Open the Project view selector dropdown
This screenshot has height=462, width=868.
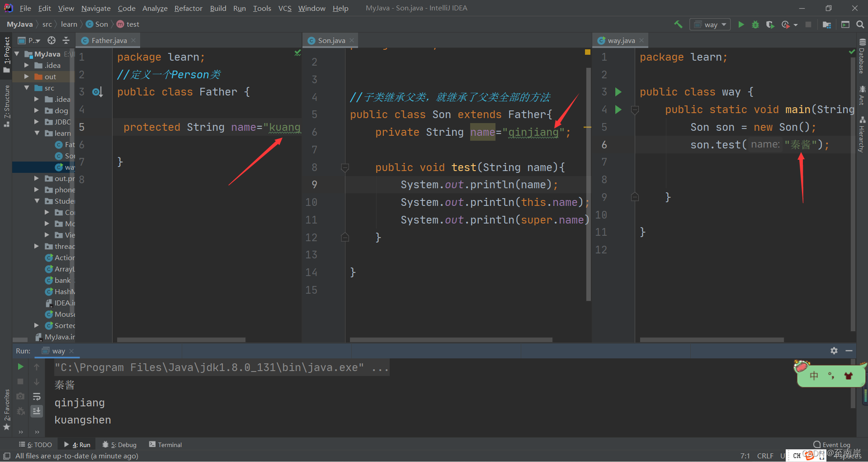click(29, 40)
